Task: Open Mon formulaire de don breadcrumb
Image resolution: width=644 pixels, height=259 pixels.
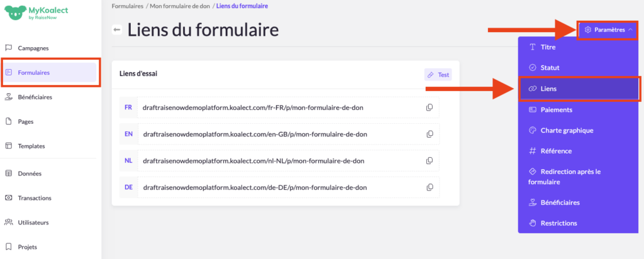Action: (x=179, y=6)
